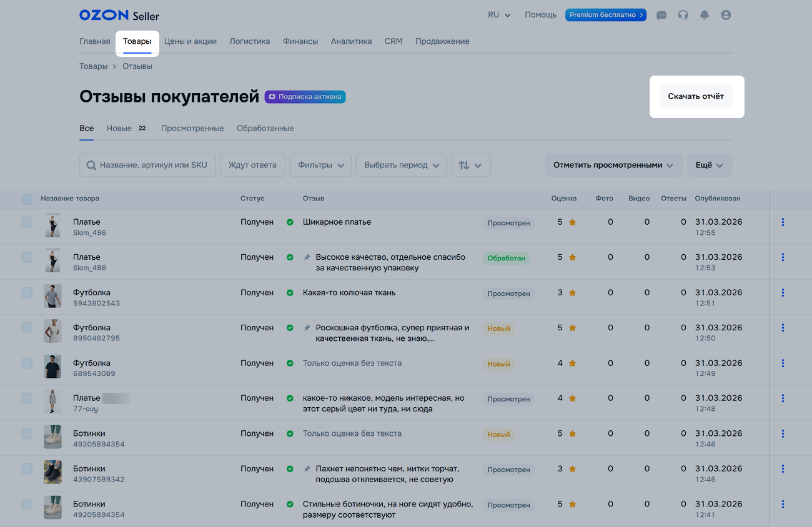Click the Ждут ответа filter button
Image resolution: width=812 pixels, height=527 pixels.
252,165
